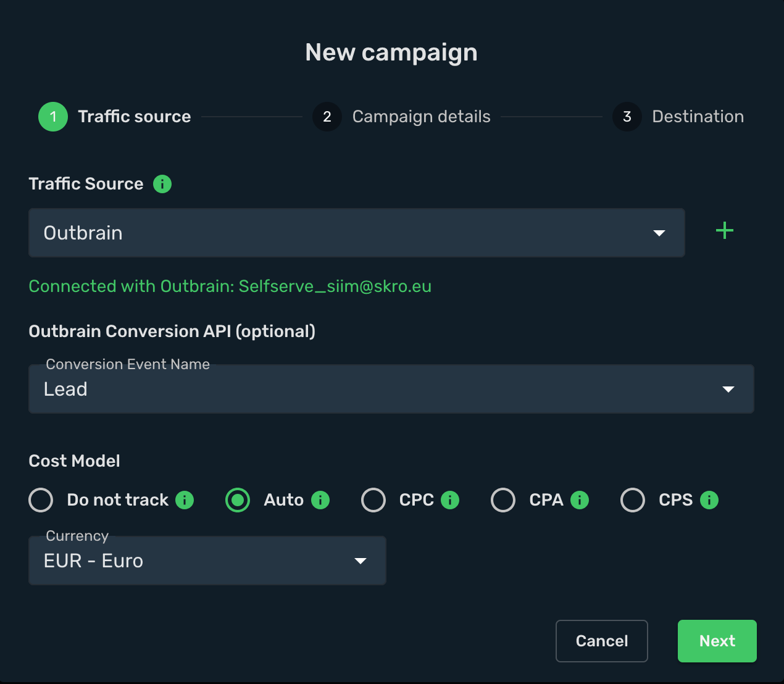Screen dimensions: 784x684
Task: Choose the CPC cost model radio
Action: (373, 500)
